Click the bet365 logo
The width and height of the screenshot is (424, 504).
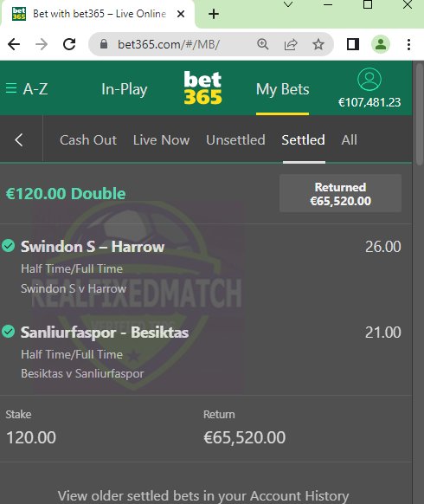click(202, 87)
